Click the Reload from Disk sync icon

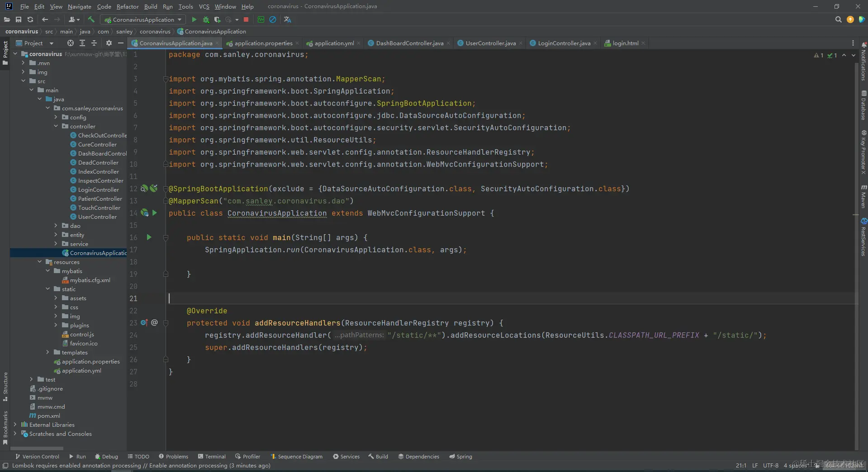pos(30,19)
